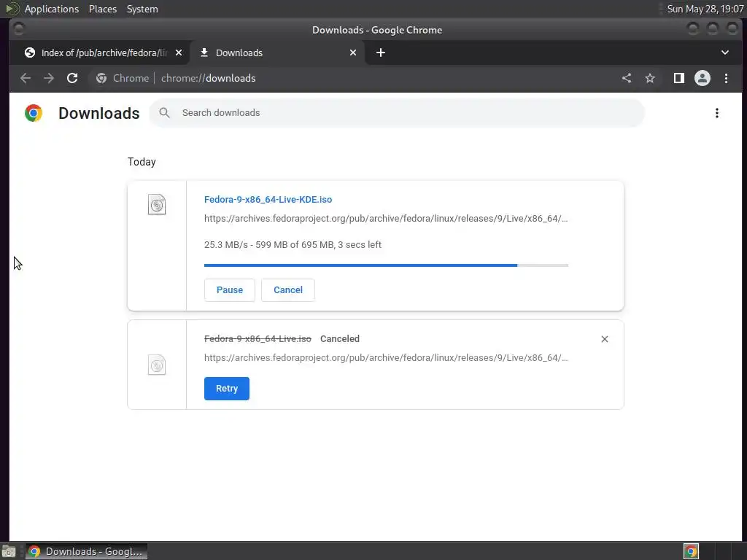Pause the Fedora KDE iso download
Screen dimensions: 747x560
(230, 290)
